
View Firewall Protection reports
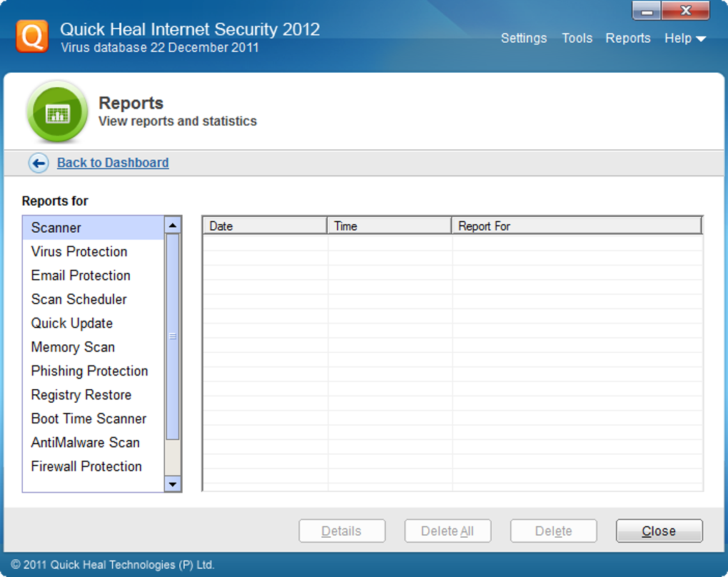tap(93, 466)
